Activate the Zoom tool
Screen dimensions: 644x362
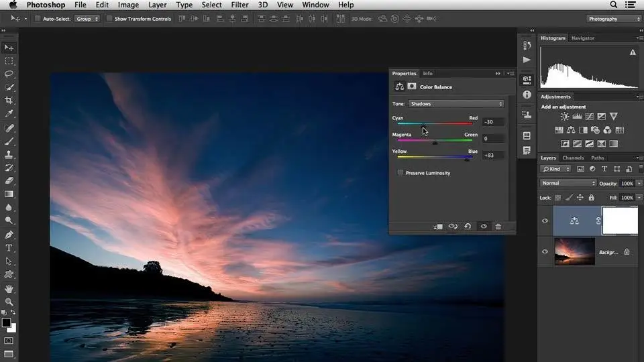[x=9, y=302]
